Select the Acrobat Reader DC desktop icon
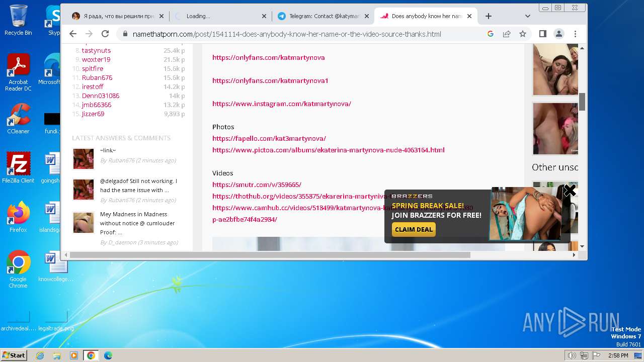The image size is (644, 362). [x=18, y=73]
